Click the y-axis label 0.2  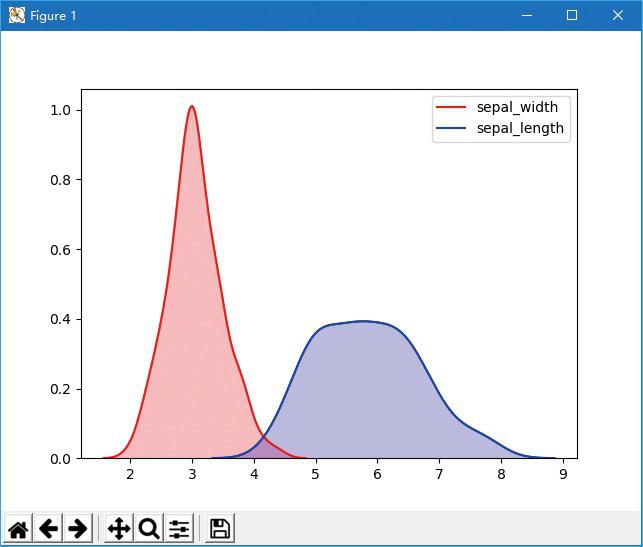(x=60, y=389)
